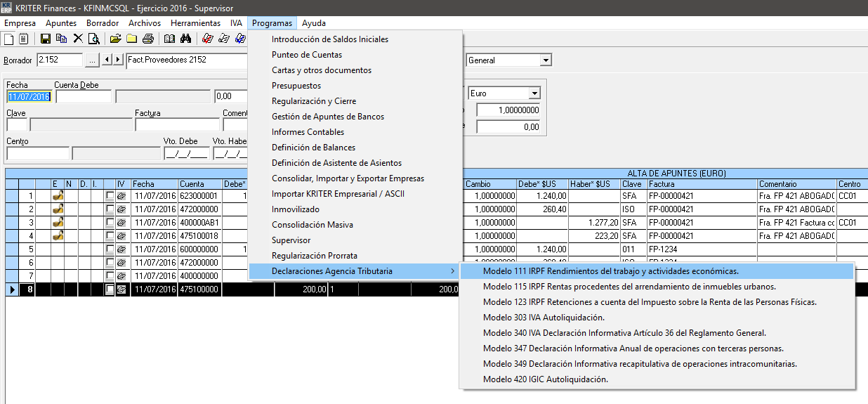Click the open book toolbar icon
Image resolution: width=868 pixels, height=404 pixels.
coord(169,39)
